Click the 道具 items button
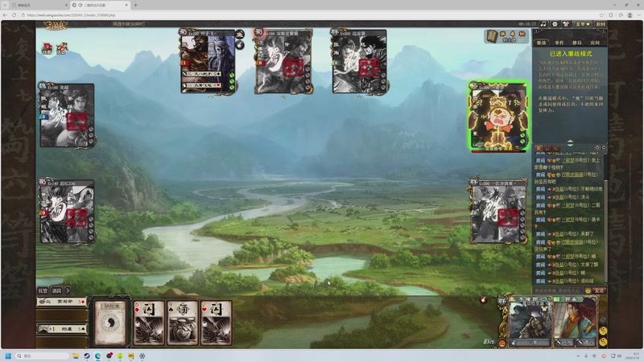644x362 pixels. point(56,291)
